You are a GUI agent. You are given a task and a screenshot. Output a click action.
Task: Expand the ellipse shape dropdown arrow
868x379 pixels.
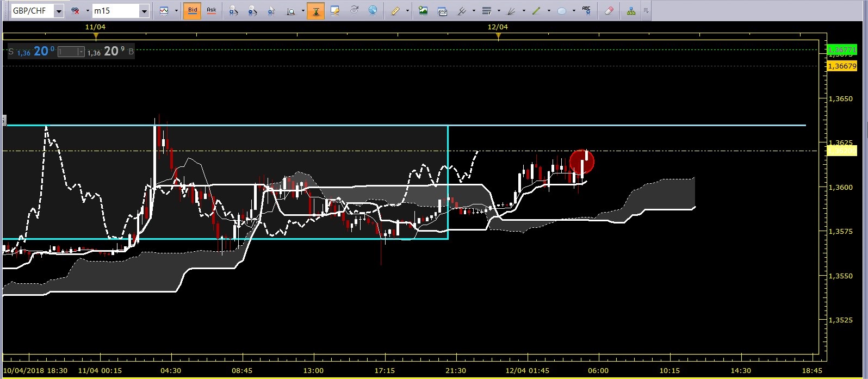click(x=574, y=11)
